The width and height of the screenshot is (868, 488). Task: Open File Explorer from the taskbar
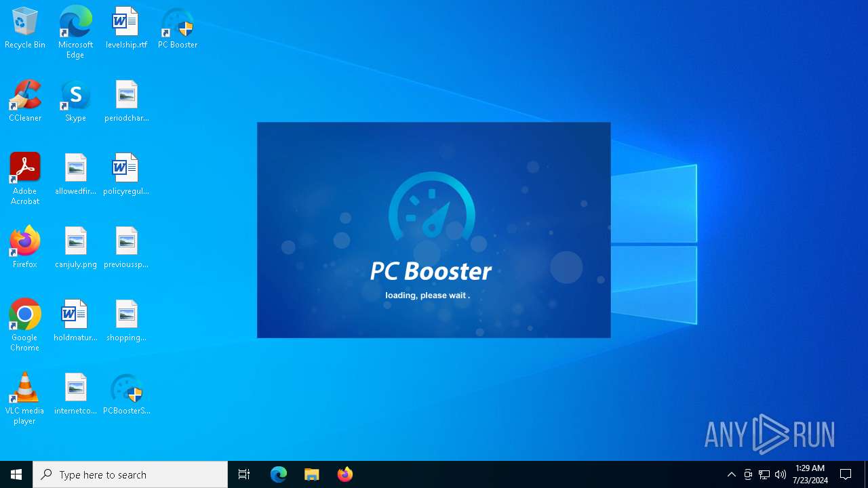[312, 474]
